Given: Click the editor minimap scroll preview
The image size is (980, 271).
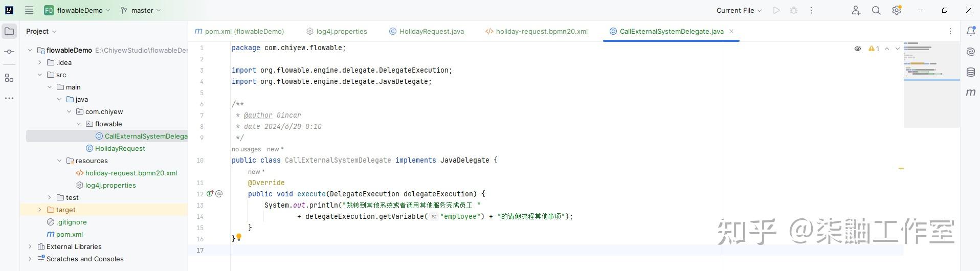Looking at the screenshot, I should [931, 84].
